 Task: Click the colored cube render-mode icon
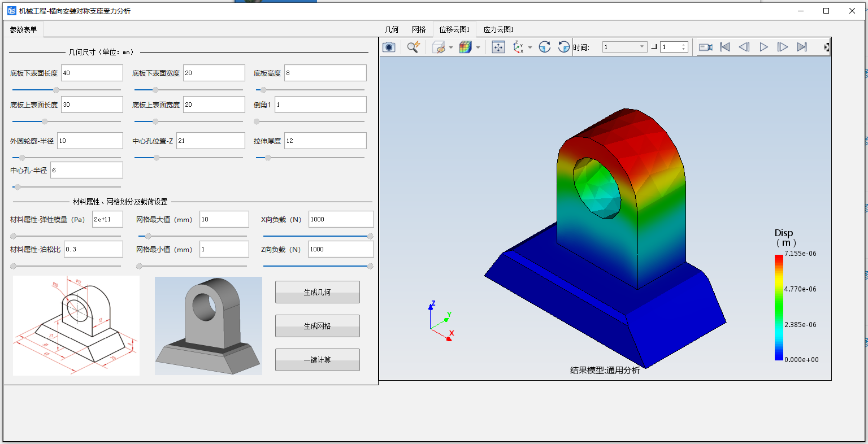[465, 47]
